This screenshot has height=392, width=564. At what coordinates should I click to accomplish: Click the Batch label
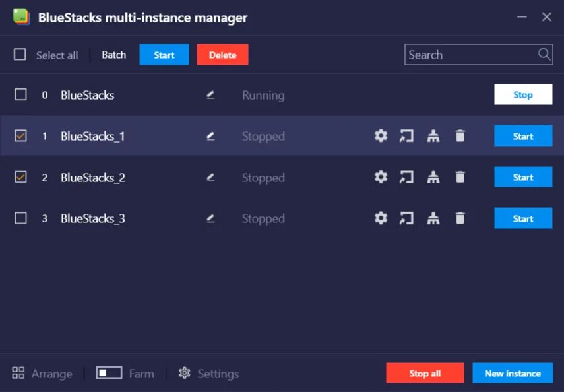pyautogui.click(x=113, y=55)
